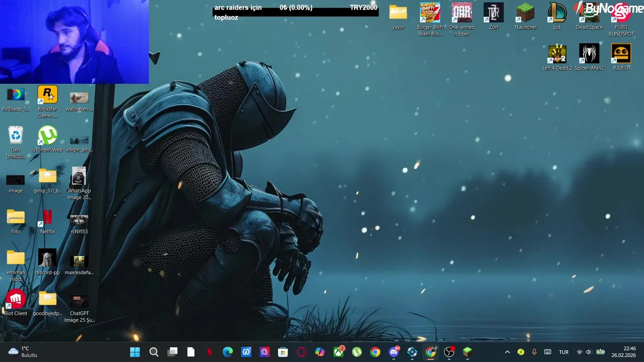Open the ChatGPT Image file on desktop
Screen dimensions: 644x362
[79, 309]
